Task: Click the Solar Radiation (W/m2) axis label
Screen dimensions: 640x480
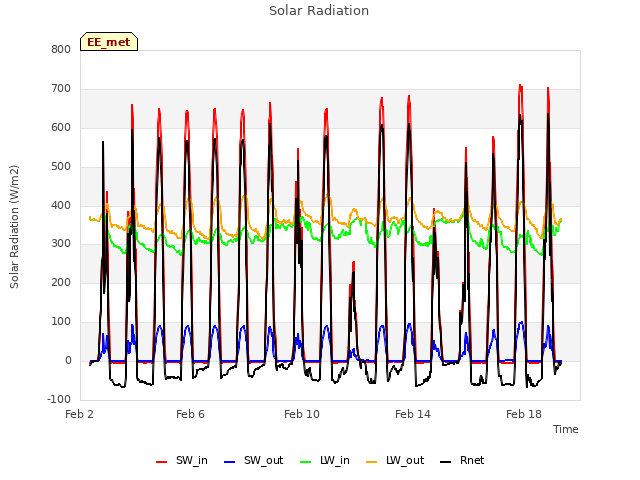Action: coord(14,227)
